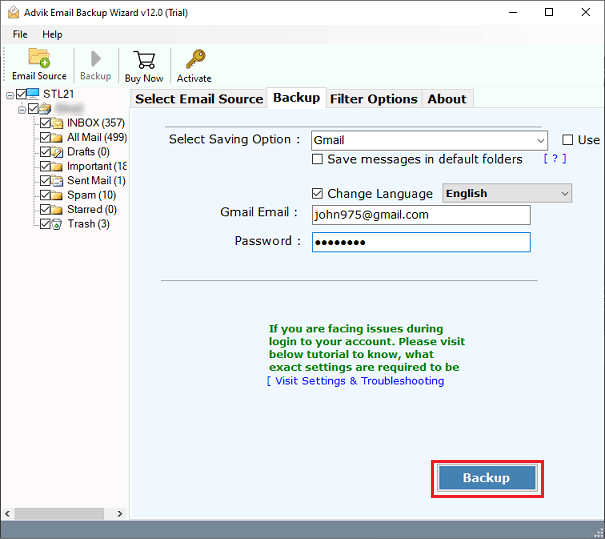Click the Gmail Email input field
The height and width of the screenshot is (539, 605).
(420, 215)
